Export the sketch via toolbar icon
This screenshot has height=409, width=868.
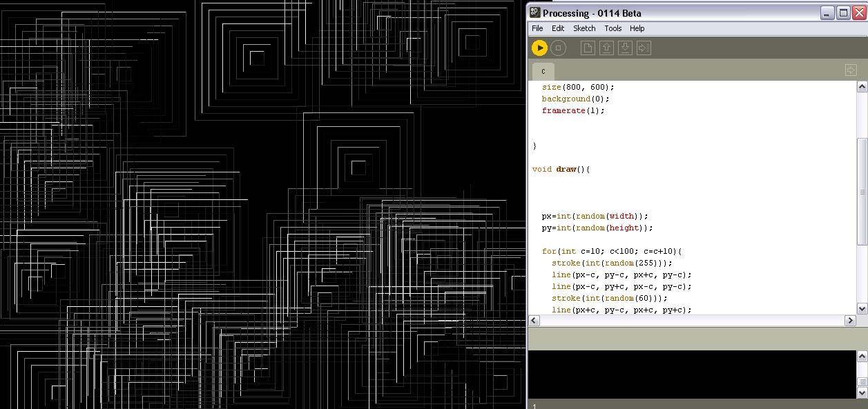644,48
